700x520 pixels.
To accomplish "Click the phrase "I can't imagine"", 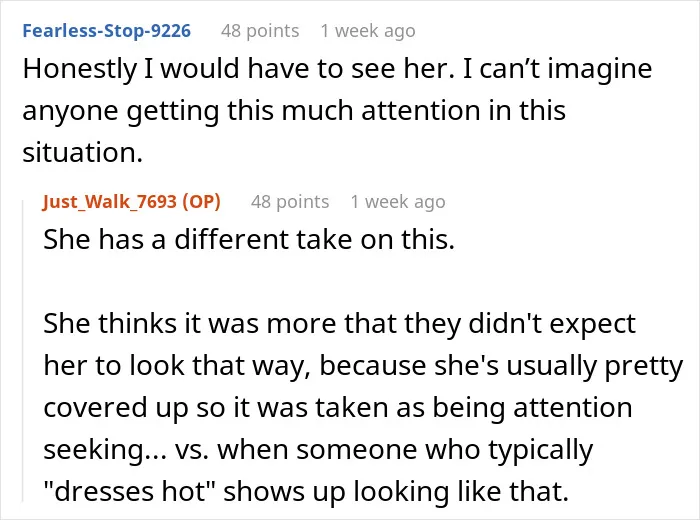I will [x=558, y=69].
